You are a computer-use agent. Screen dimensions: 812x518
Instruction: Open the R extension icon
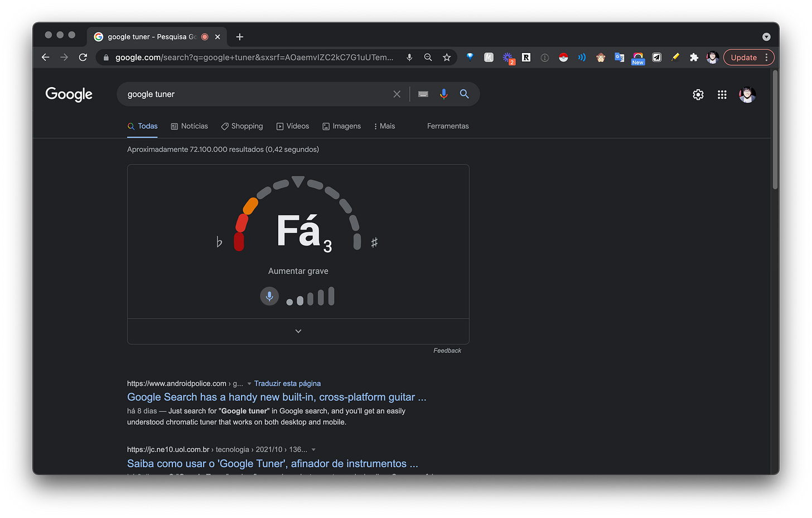click(526, 57)
